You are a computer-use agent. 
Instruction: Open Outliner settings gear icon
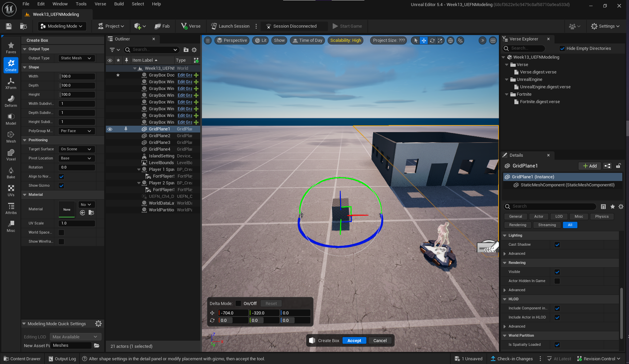pos(194,50)
